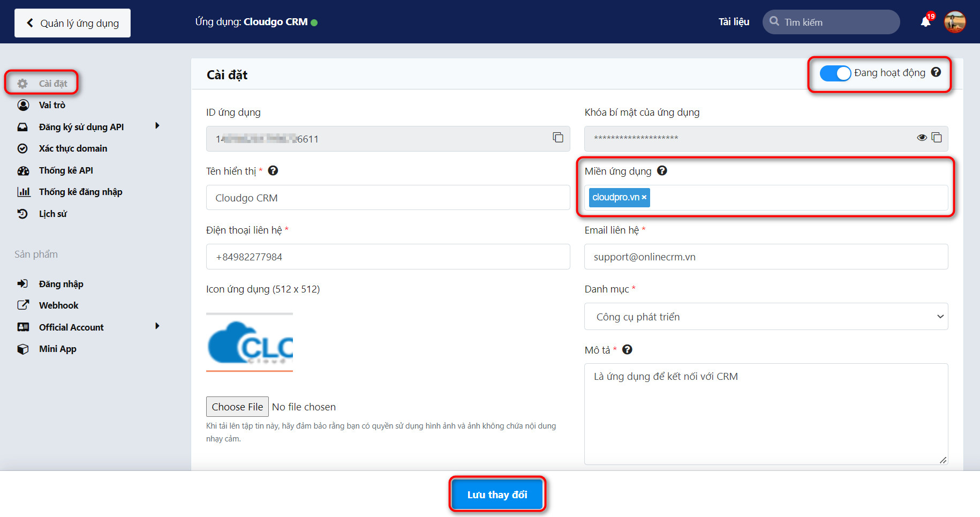Viewport: 980px width, 517px height.
Task: Open Lịch sử history page
Action: (52, 214)
